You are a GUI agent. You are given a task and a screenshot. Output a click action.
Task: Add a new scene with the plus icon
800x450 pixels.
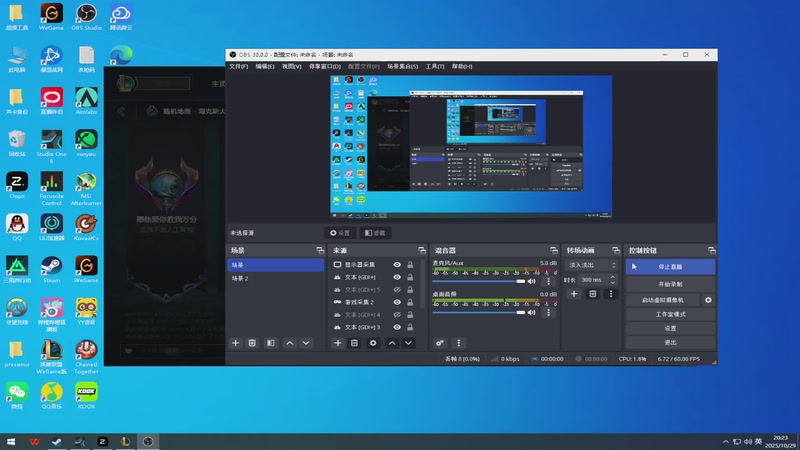pyautogui.click(x=236, y=343)
